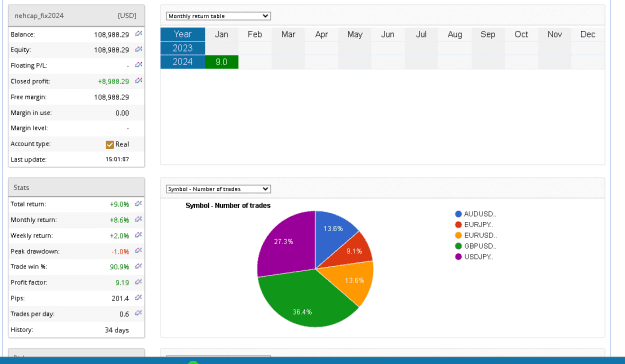Click the EURUSD orange legend marker

(x=458, y=236)
